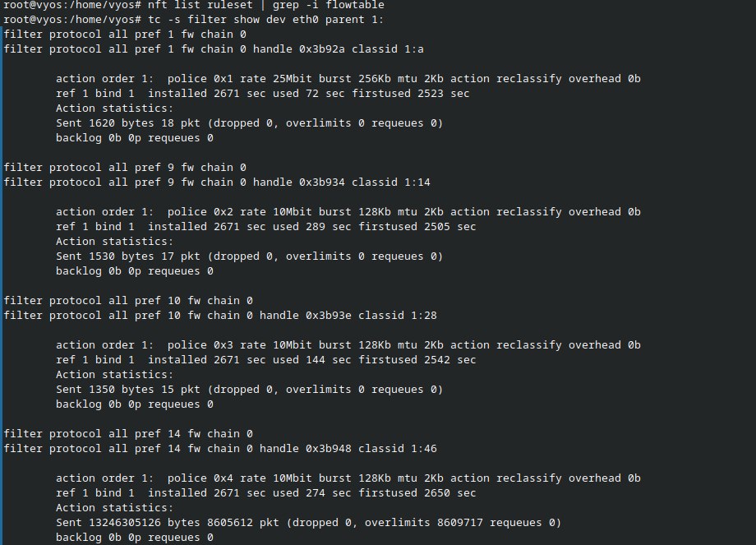Click the firstused 2523 sec line
This screenshot has width=756, height=545.
262,94
